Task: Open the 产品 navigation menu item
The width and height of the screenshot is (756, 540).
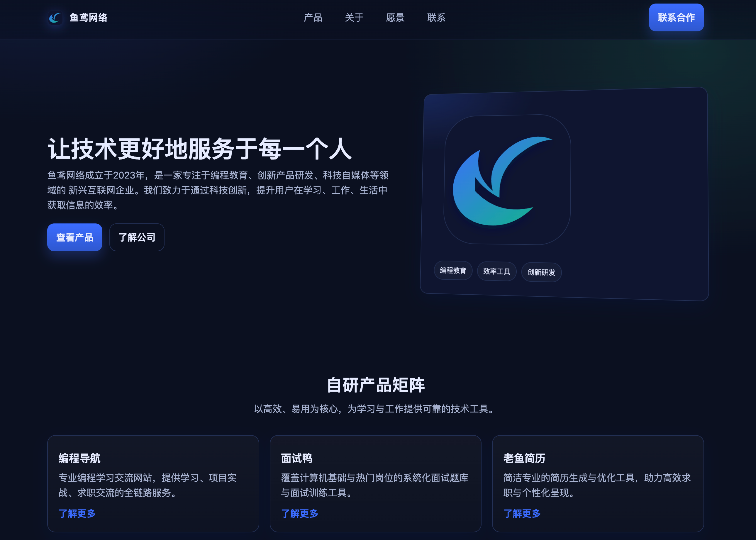Action: pos(313,18)
